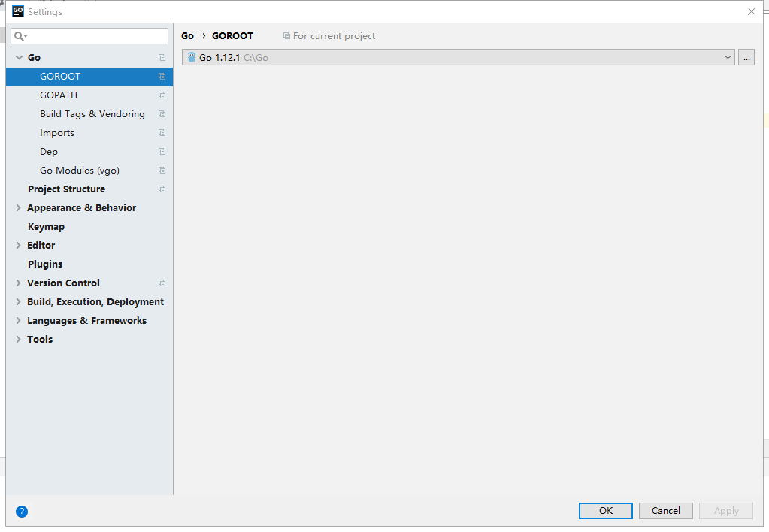
Task: Click the For current project icon in header
Action: pos(286,36)
